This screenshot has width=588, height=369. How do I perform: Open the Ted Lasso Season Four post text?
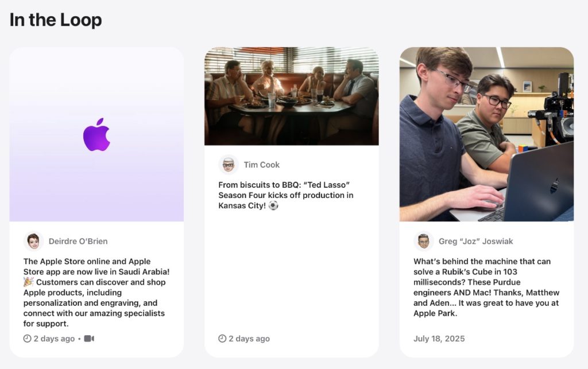[286, 195]
